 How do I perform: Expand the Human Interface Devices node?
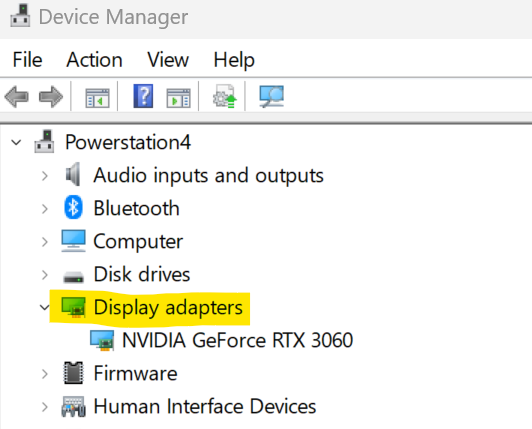point(44,407)
